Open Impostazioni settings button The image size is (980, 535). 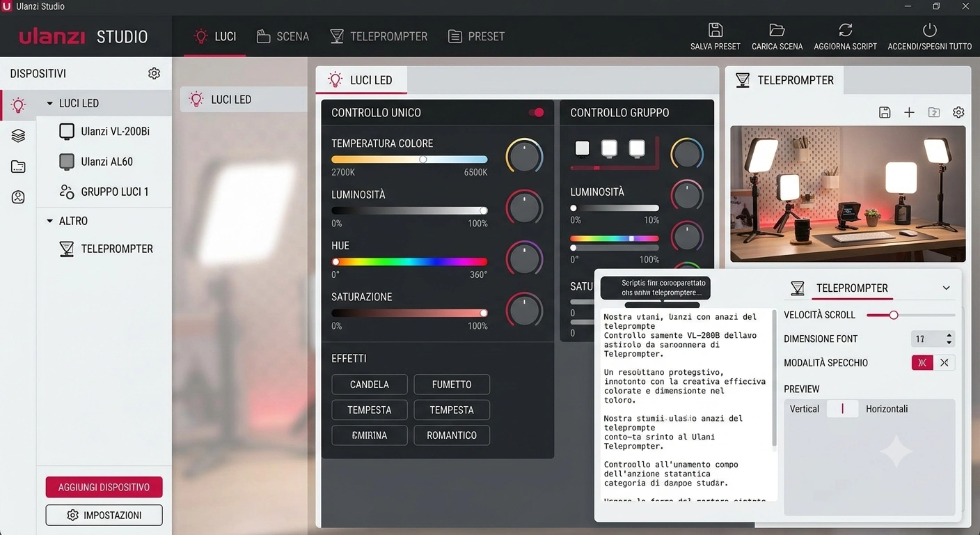(x=104, y=515)
